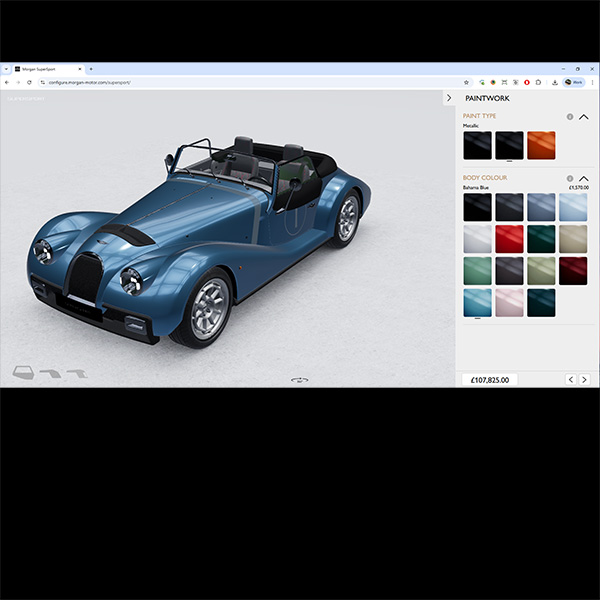Viewport: 600px width, 600px height.
Task: Click the roof icon with white tip
Action: click(77, 373)
